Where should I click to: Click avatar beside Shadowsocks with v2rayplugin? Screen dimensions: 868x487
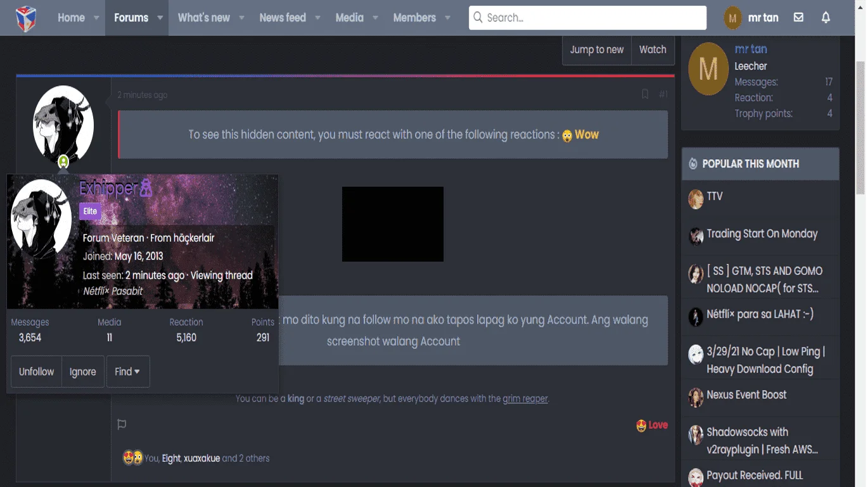click(x=696, y=435)
